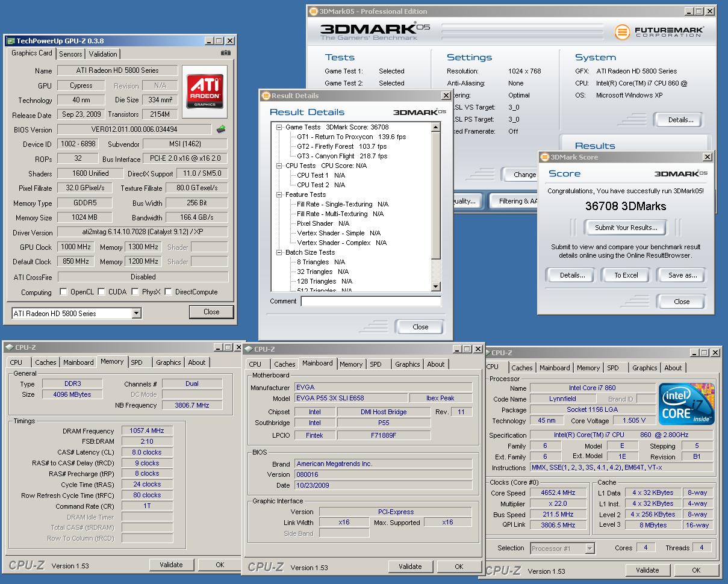Select the 128 Triangles result row

point(325,281)
